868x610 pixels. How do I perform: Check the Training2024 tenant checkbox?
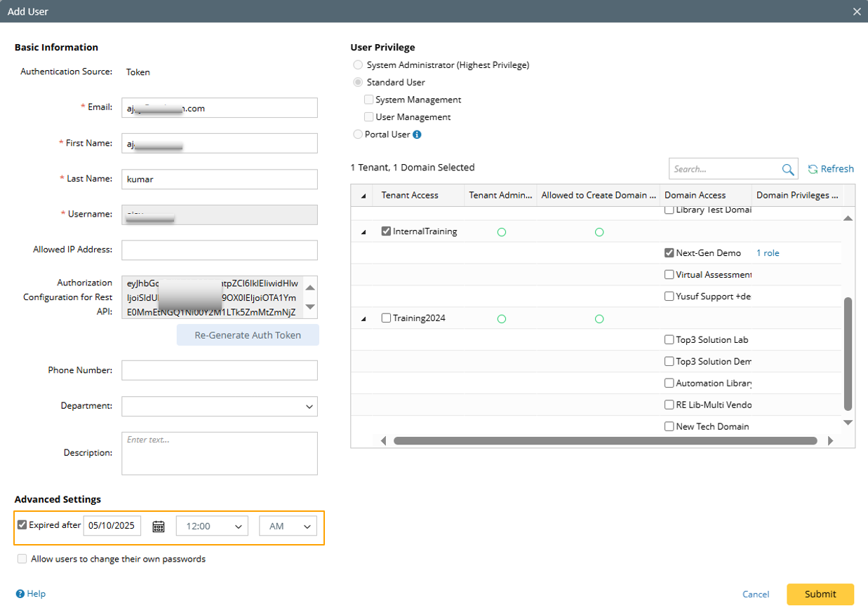(x=386, y=318)
